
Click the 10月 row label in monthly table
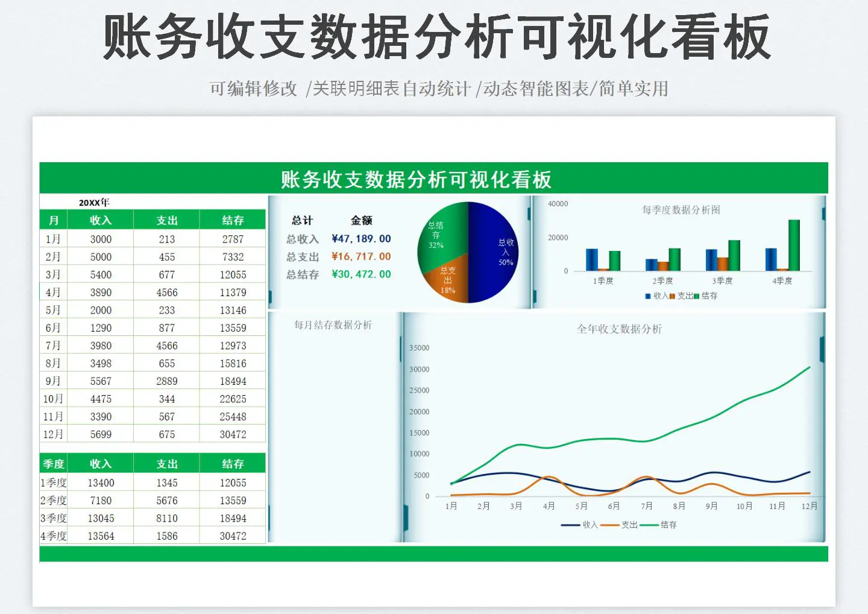pos(54,399)
